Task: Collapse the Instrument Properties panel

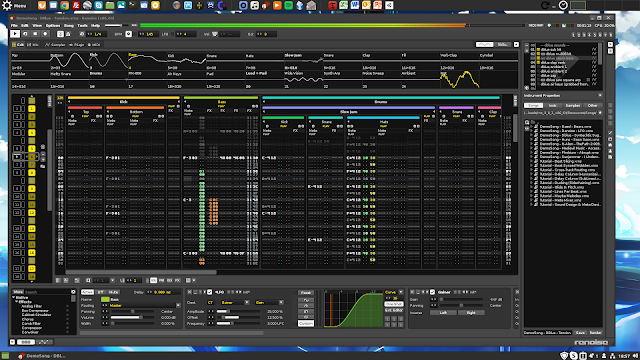Action: coord(600,96)
